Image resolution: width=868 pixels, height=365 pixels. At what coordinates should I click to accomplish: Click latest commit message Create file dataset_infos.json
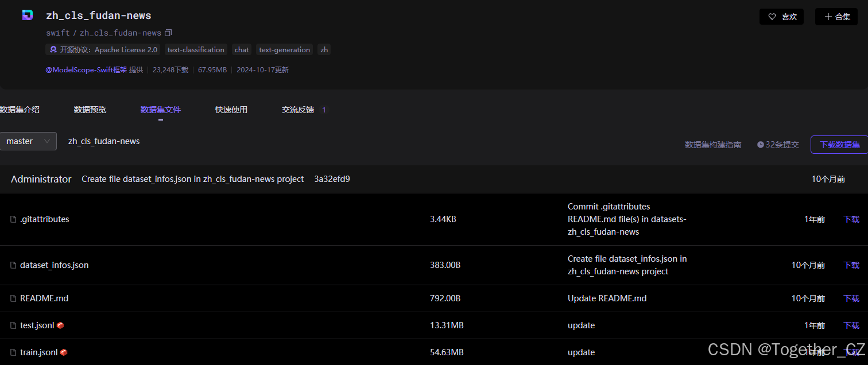click(193, 179)
